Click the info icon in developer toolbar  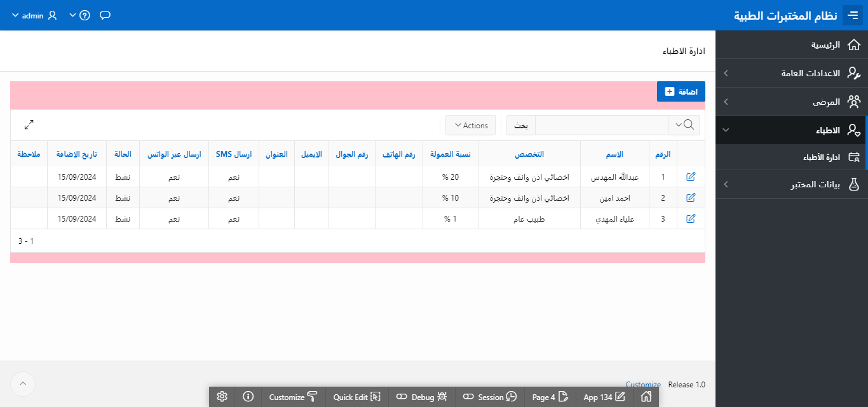(248, 397)
